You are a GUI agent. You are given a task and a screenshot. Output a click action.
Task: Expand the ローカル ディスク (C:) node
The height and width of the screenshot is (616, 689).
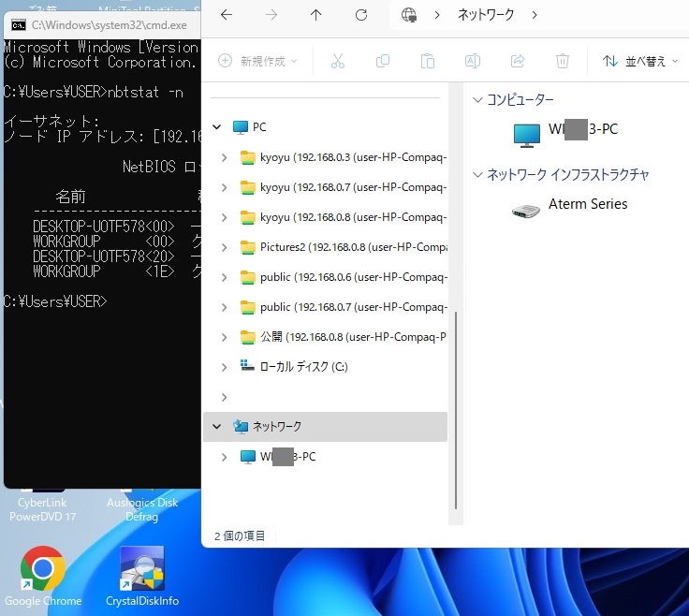[224, 367]
